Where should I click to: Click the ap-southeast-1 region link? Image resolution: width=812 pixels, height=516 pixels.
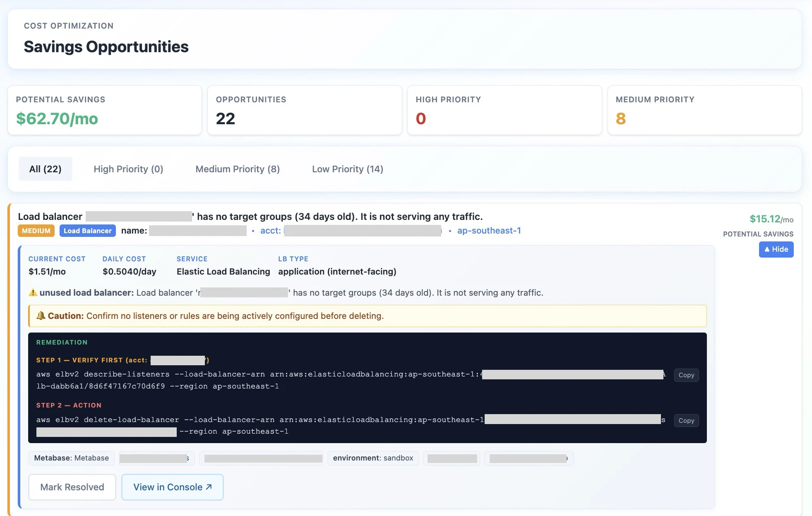(489, 231)
